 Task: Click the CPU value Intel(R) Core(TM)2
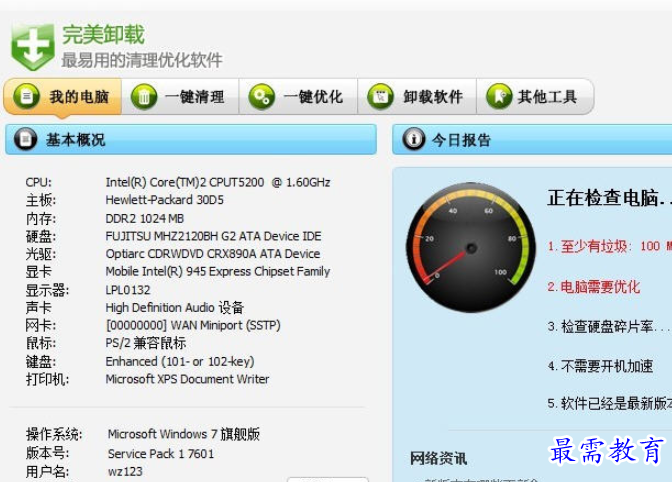218,183
